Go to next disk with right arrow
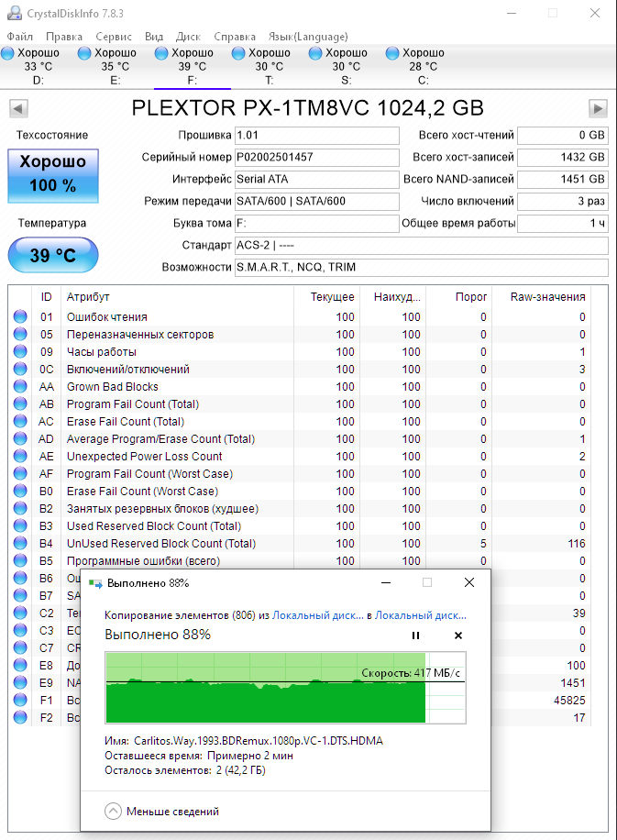 pyautogui.click(x=598, y=109)
